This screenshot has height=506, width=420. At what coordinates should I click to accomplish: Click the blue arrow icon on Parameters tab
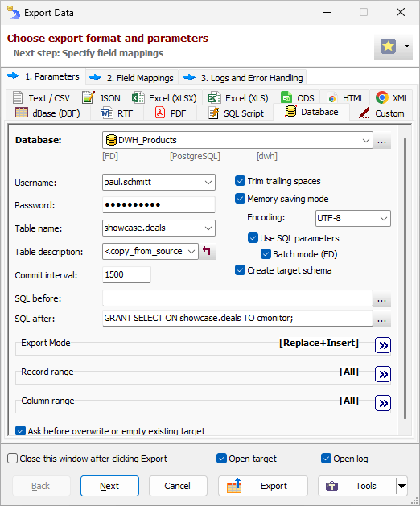(13, 76)
